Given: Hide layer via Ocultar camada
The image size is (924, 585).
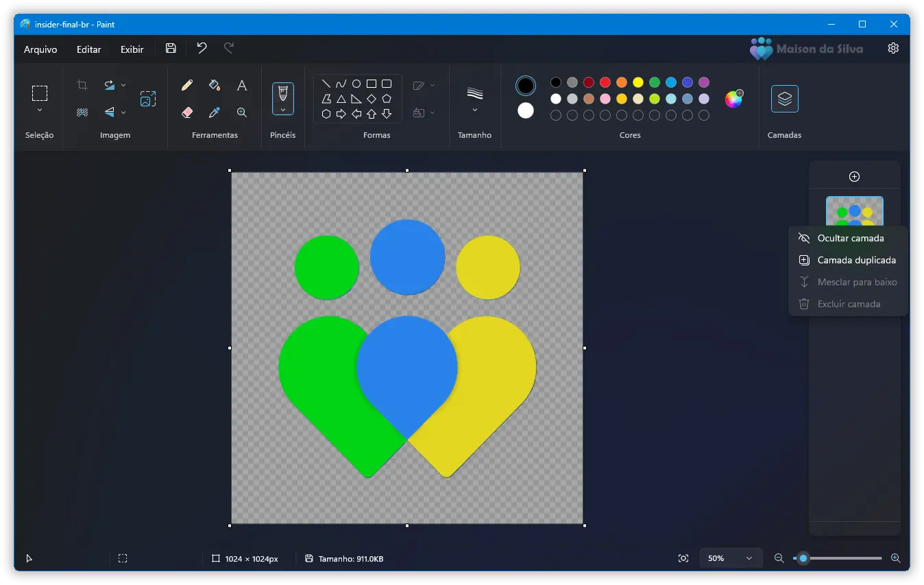Looking at the screenshot, I should tap(850, 239).
